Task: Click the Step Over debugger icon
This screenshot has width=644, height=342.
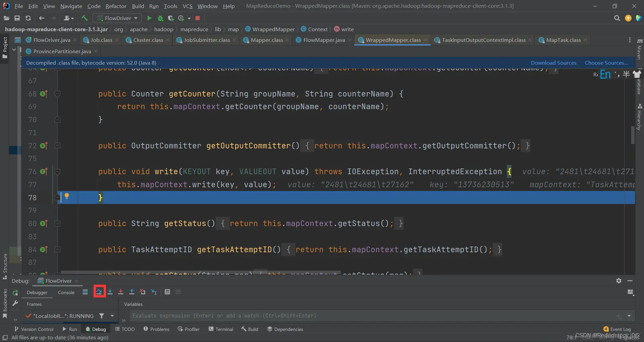Action: 99,292
